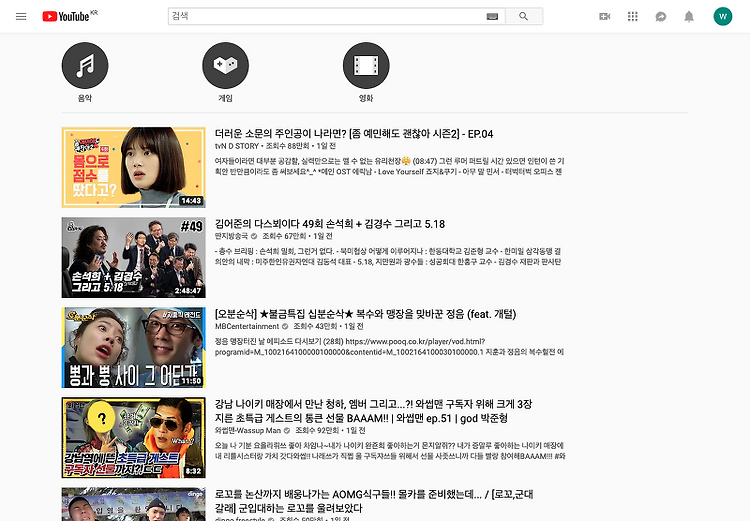
Task: Open the on-screen keyboard icon
Action: 492,17
